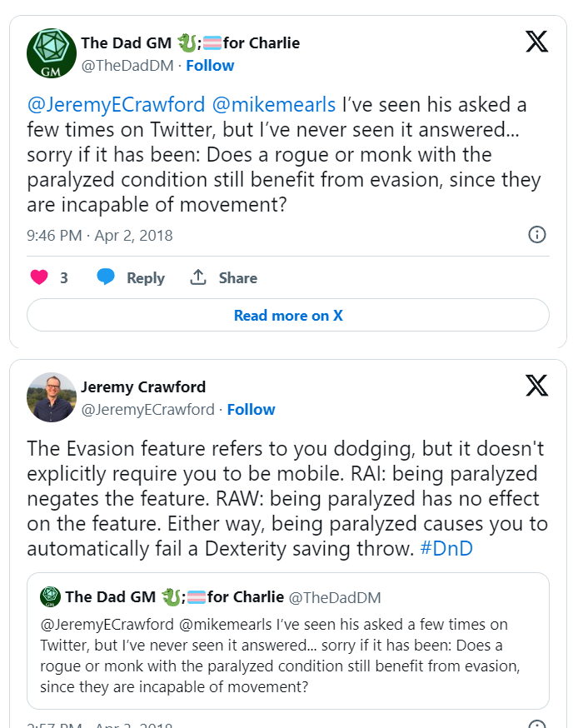Click the reply speech bubble icon
Viewport: 573px width, 728px height.
[106, 277]
